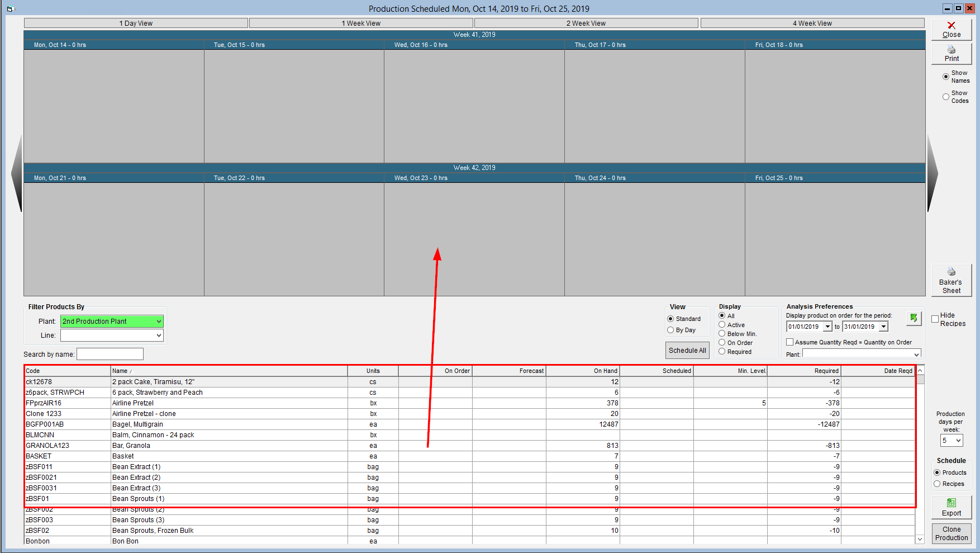Switch to 1 Day View
Screen dimensions: 980x553
136,23
